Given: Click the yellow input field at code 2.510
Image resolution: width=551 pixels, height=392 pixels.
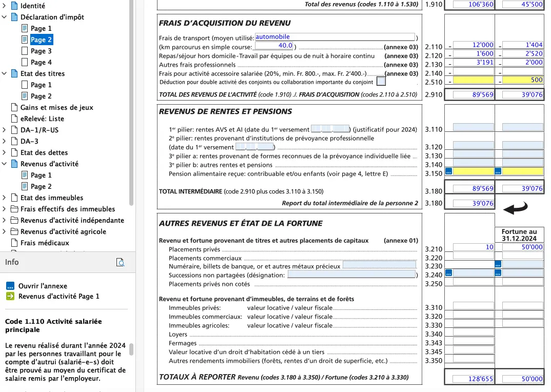Looking at the screenshot, I should pyautogui.click(x=469, y=80).
